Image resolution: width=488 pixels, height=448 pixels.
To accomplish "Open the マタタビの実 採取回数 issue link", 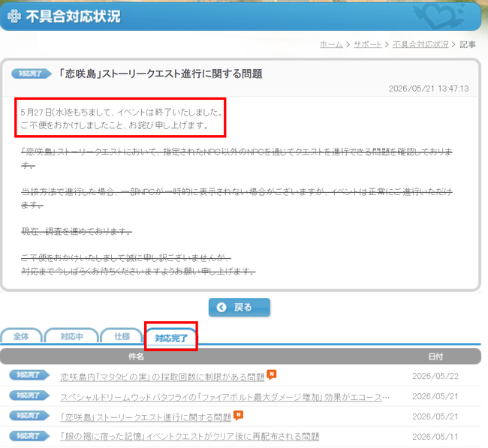I will coord(162,377).
